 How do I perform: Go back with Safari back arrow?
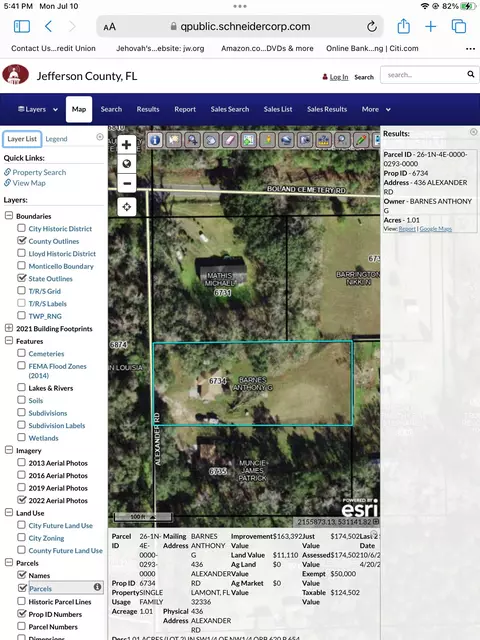click(x=48, y=27)
